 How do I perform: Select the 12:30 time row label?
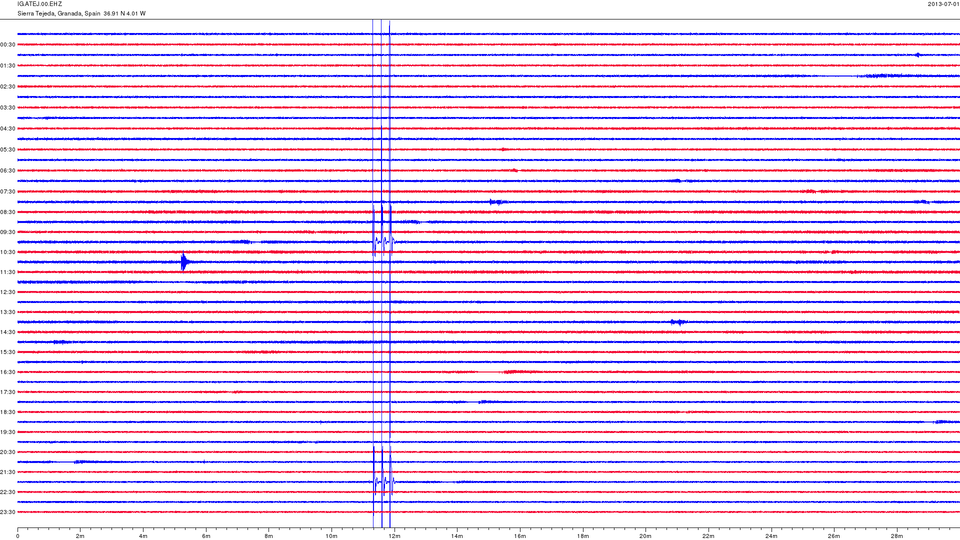8,292
